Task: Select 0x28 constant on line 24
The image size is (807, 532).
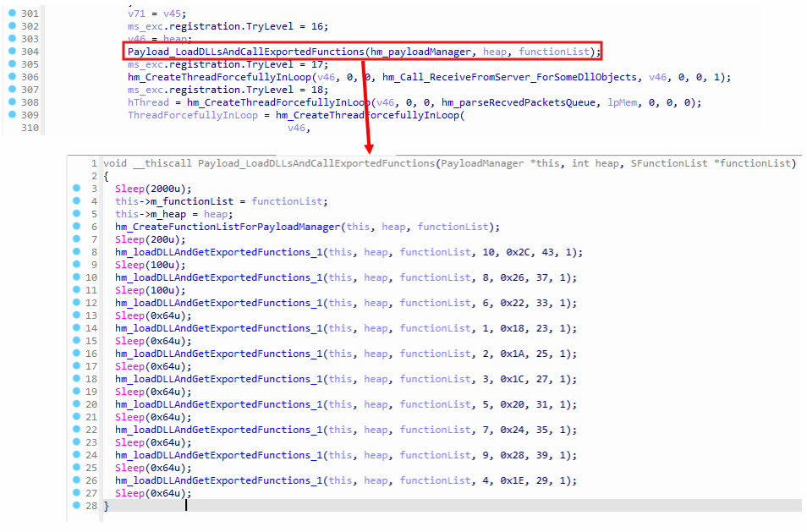Action: pyautogui.click(x=512, y=455)
